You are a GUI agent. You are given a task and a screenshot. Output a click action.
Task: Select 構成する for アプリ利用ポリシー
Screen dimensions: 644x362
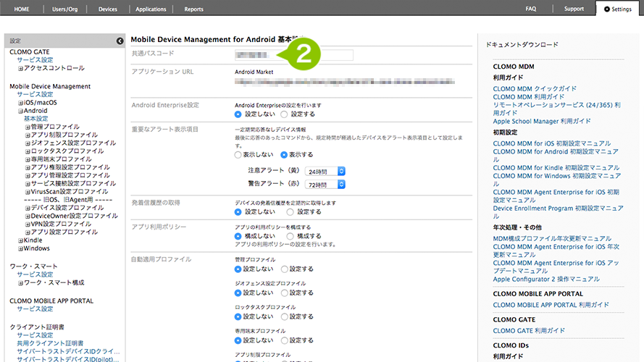(290, 236)
